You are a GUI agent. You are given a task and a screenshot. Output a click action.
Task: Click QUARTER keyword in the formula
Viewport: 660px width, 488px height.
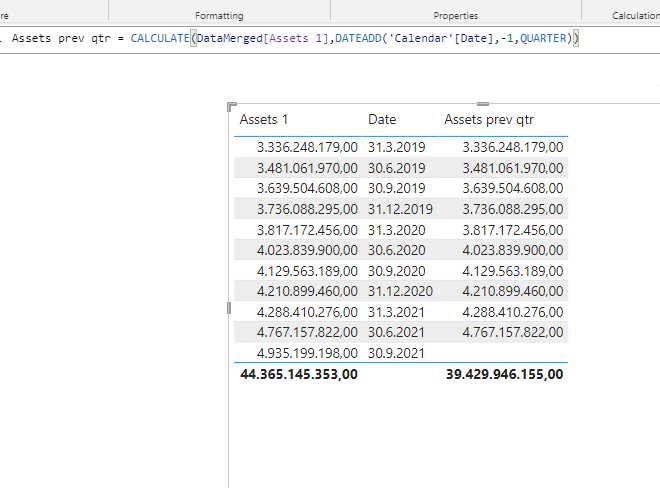(543, 38)
